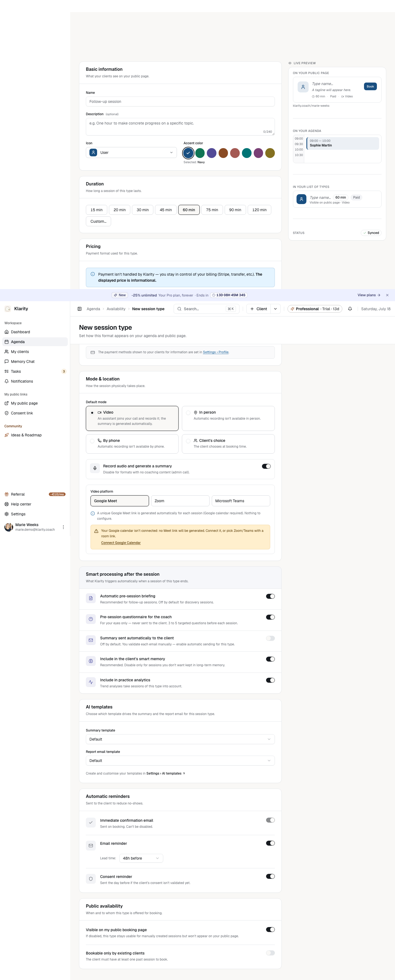The image size is (395, 980).
Task: Click the Klarity logo
Action: tap(8, 309)
